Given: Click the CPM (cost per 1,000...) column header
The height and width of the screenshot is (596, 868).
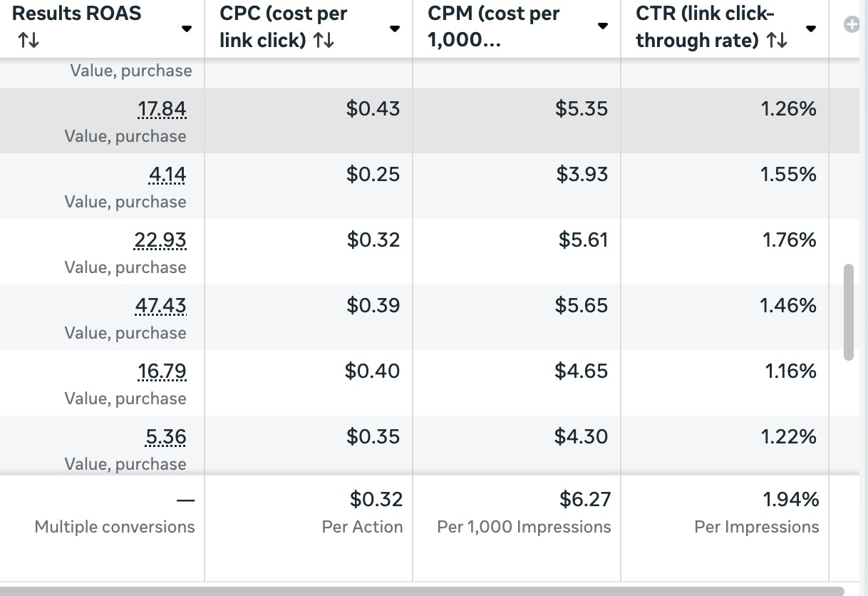Looking at the screenshot, I should 494,27.
